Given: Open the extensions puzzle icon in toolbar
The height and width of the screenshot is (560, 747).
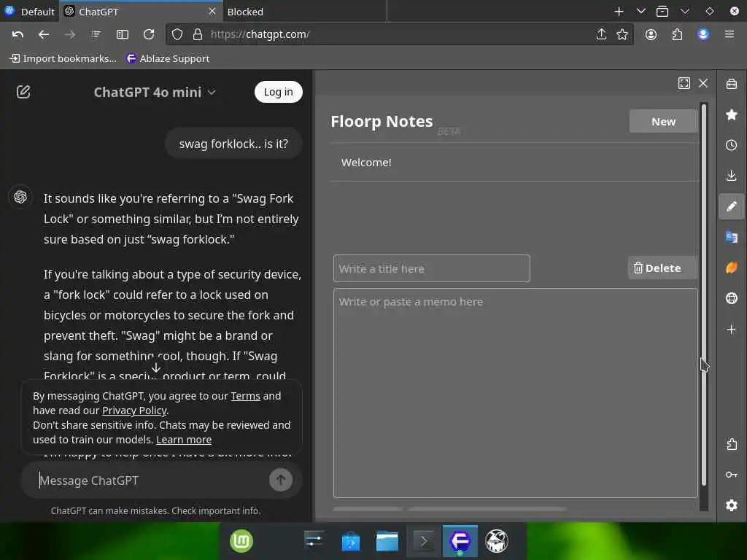Looking at the screenshot, I should pyautogui.click(x=677, y=34).
